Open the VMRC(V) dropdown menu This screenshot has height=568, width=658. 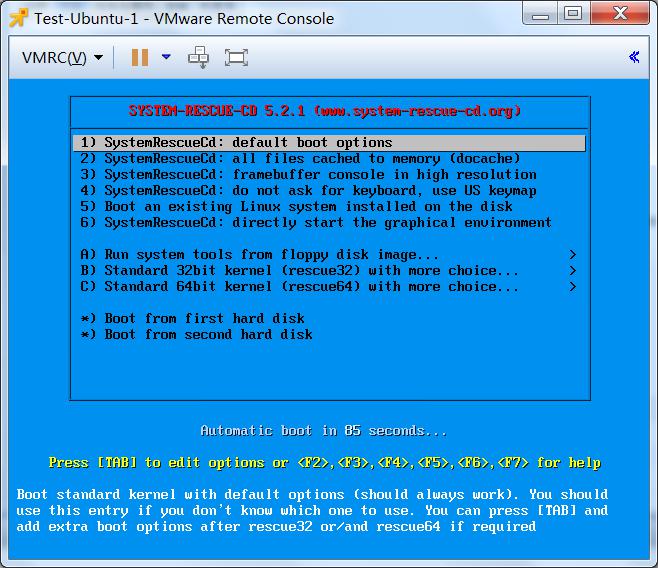click(x=62, y=57)
